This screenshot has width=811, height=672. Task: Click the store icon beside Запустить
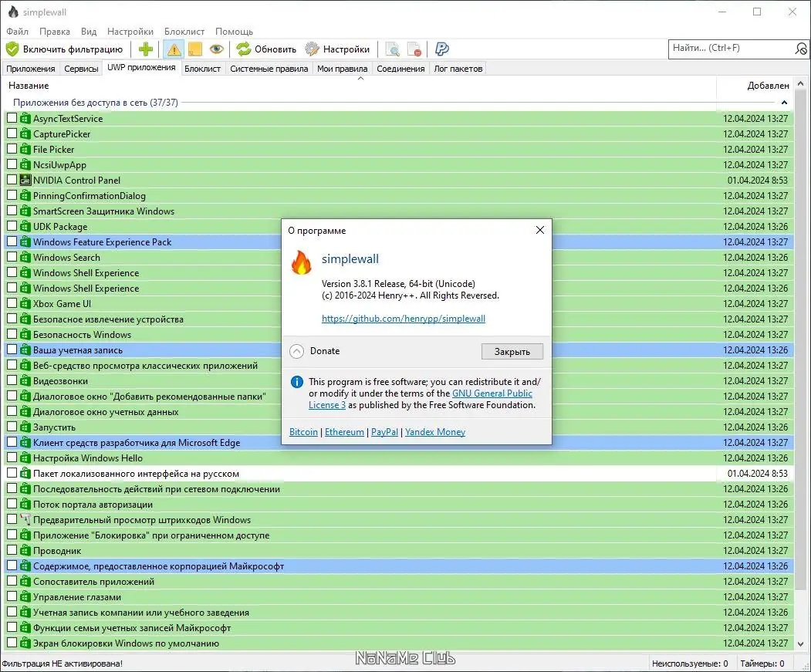(25, 427)
